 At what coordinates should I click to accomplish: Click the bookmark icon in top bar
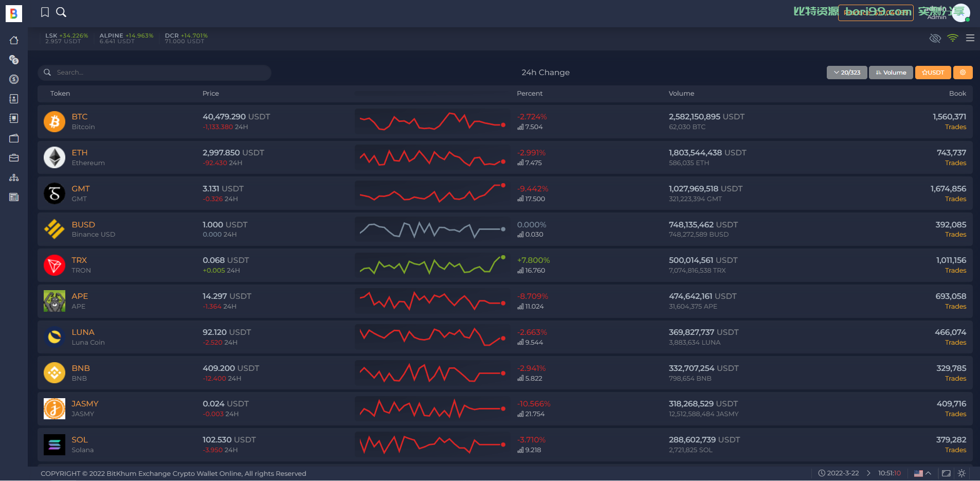[45, 12]
